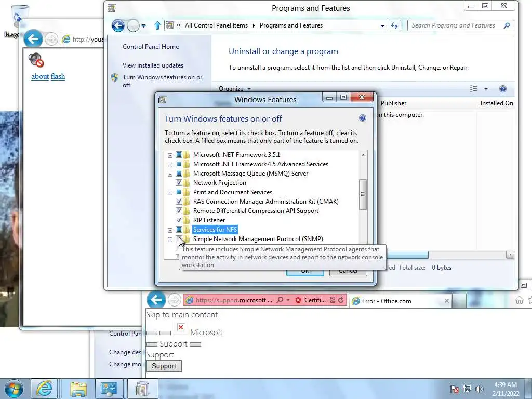Open Start button on taskbar
Image resolution: width=532 pixels, height=399 pixels.
tap(14, 389)
